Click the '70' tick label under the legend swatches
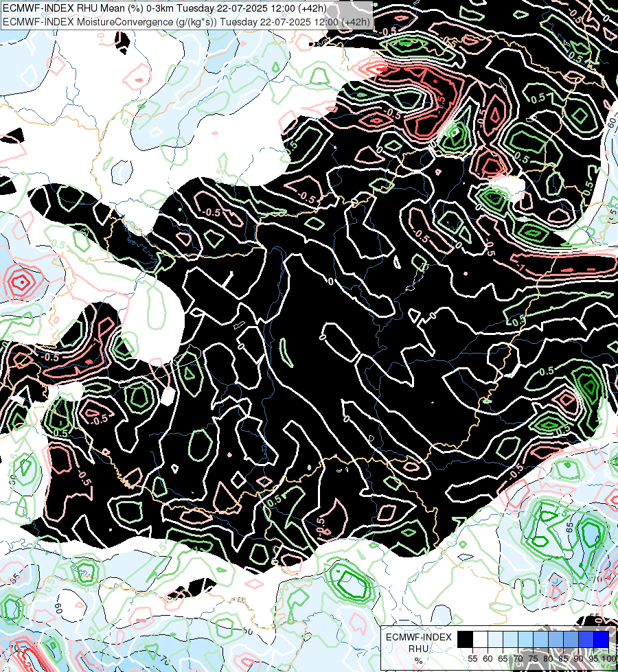618x672 pixels. coord(518,659)
